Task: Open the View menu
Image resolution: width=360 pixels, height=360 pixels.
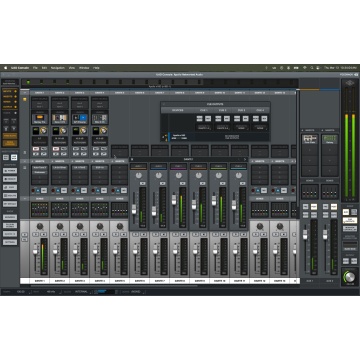Action: 72,68
